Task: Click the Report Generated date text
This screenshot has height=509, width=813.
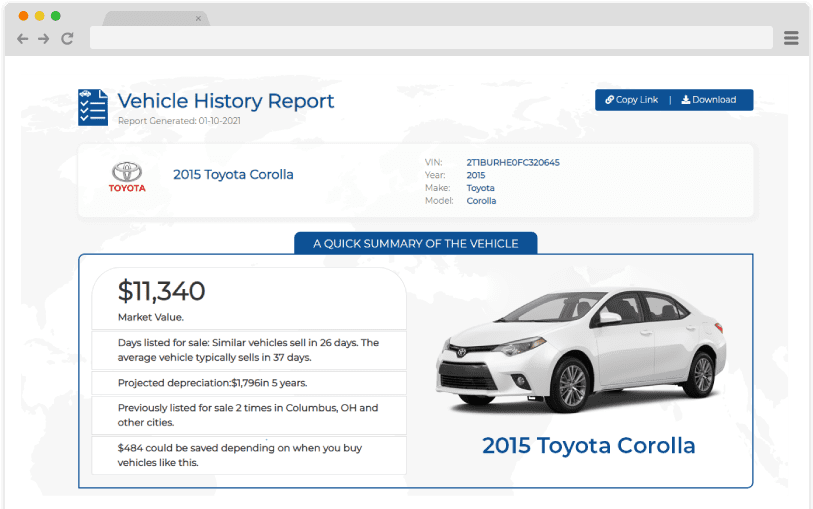Action: (179, 121)
